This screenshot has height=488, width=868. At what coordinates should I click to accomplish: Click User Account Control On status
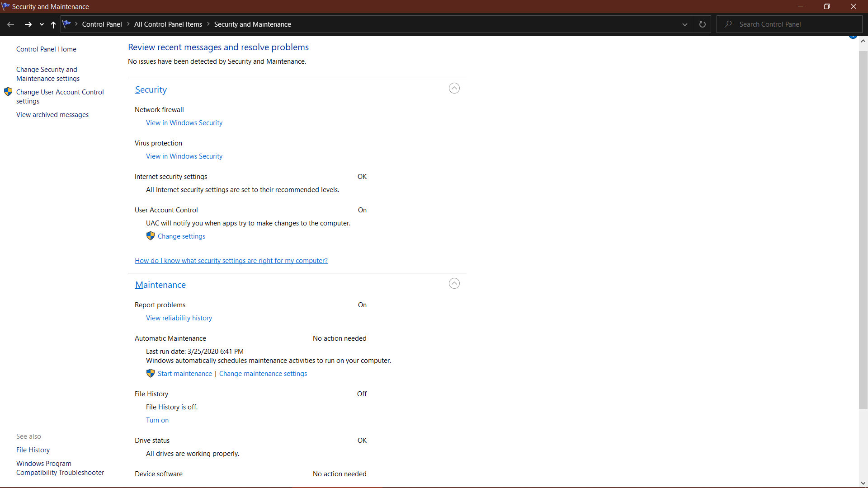[362, 210]
